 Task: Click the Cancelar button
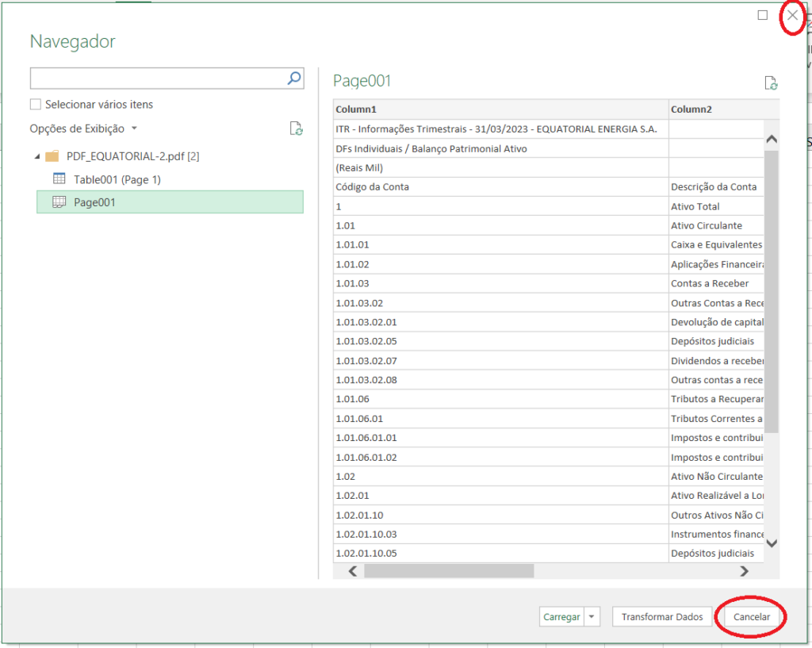pos(752,616)
